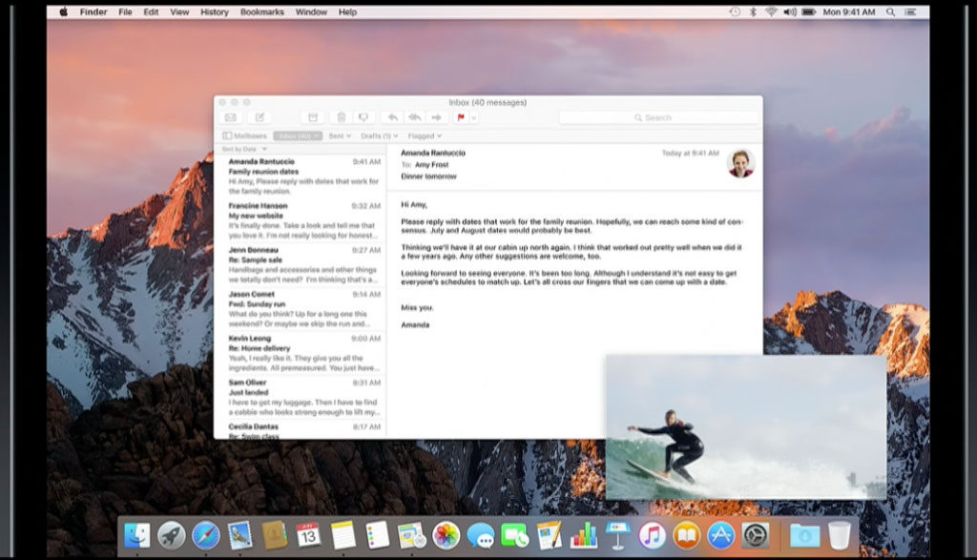Open FaceTime from the Dock

coord(514,535)
